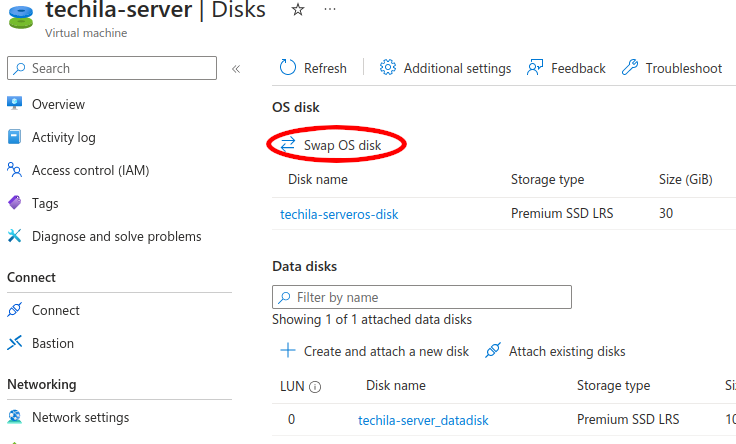The height and width of the screenshot is (444, 736).
Task: Open the techila-serveros-disk link
Action: tap(339, 214)
